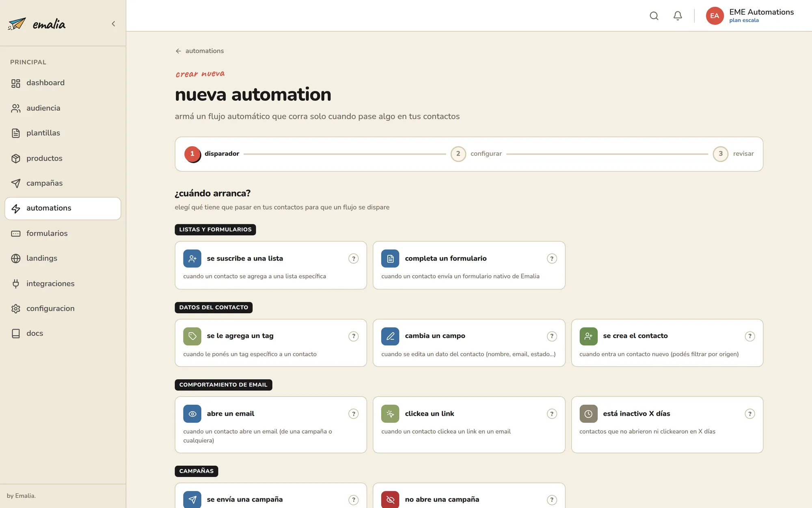Choose trigger cambia un campo
Image resolution: width=812 pixels, height=508 pixels.
[x=469, y=343]
